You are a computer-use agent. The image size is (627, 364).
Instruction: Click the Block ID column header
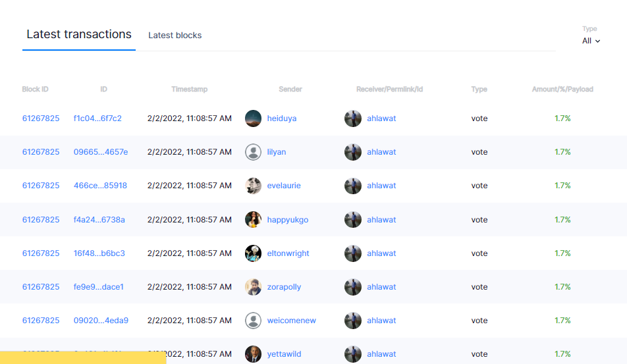(35, 89)
